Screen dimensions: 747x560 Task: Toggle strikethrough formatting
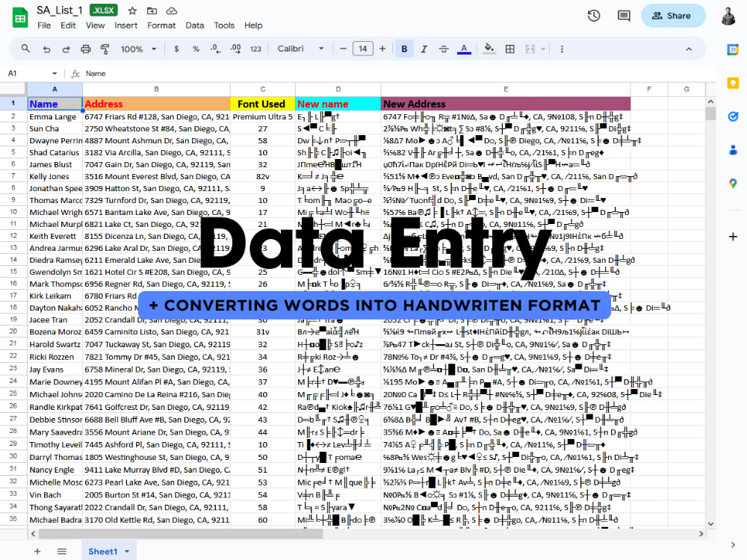click(x=444, y=49)
